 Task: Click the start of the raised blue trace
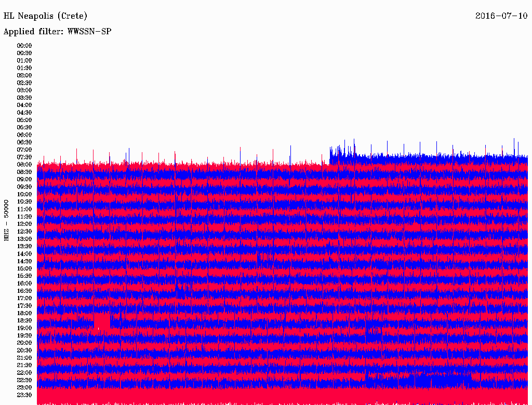pyautogui.click(x=331, y=152)
